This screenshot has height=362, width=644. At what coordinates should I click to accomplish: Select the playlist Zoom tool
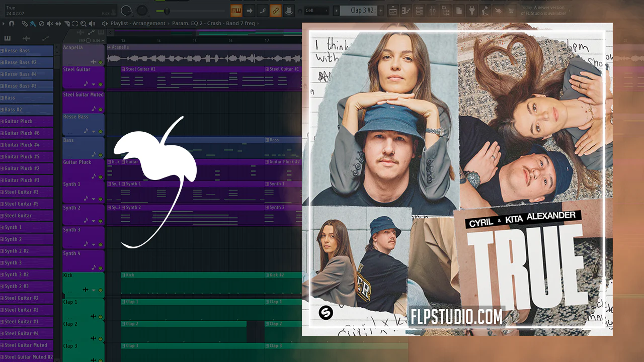[x=84, y=24]
